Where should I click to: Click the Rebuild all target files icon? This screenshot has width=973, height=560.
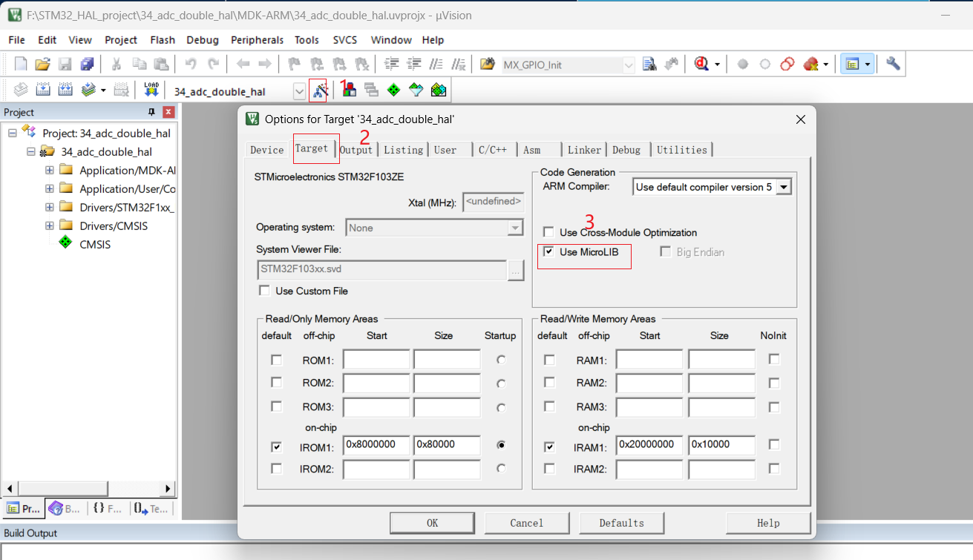(65, 90)
